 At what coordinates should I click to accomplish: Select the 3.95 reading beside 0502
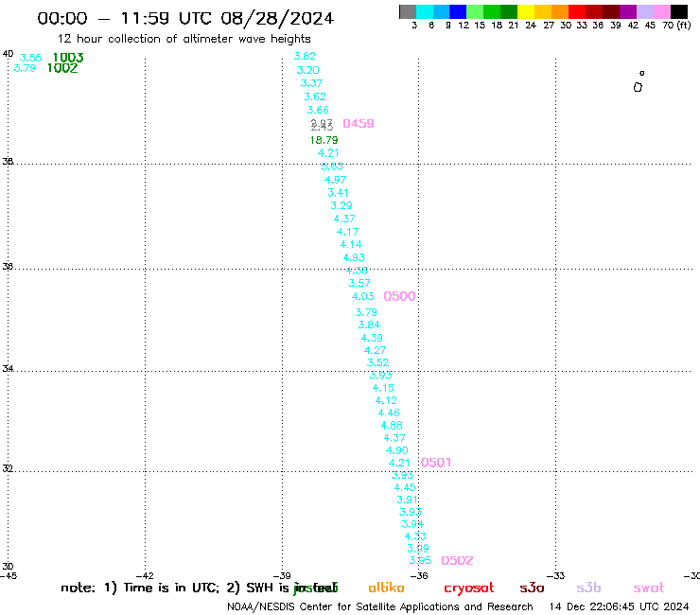tap(420, 560)
